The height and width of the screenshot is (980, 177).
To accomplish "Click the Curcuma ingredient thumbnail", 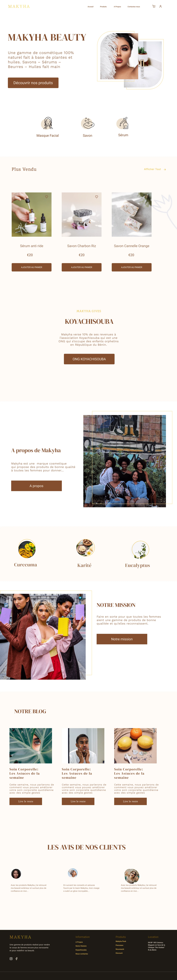I will coord(27,549).
